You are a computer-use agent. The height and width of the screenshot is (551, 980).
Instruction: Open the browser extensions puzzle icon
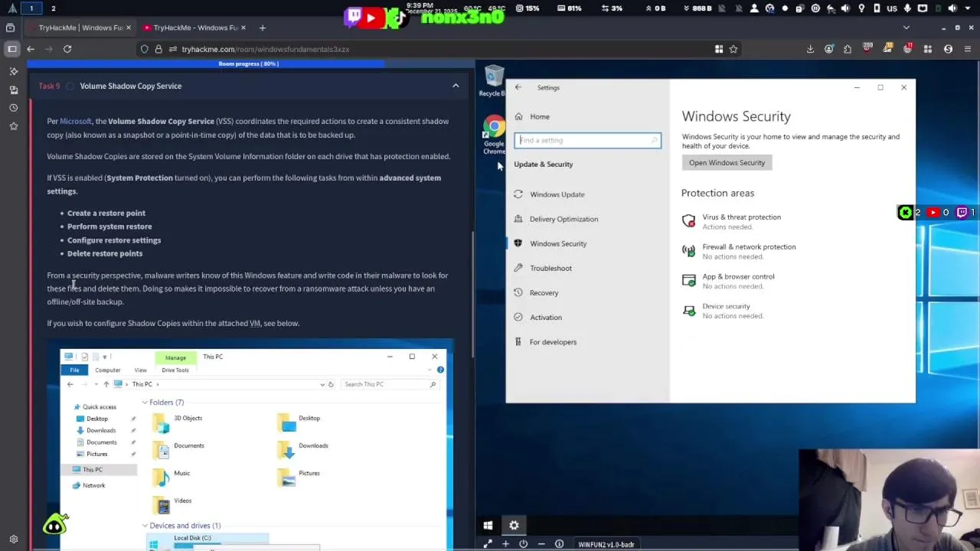tap(848, 49)
